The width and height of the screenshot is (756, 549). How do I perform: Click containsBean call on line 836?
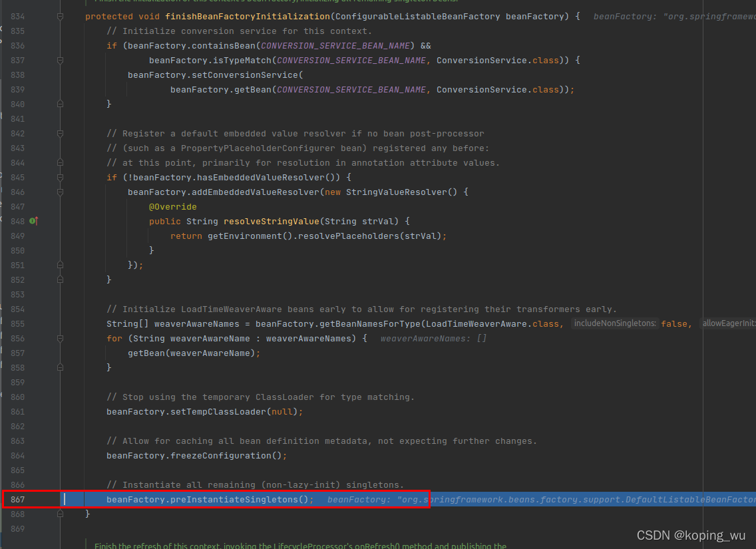223,46
